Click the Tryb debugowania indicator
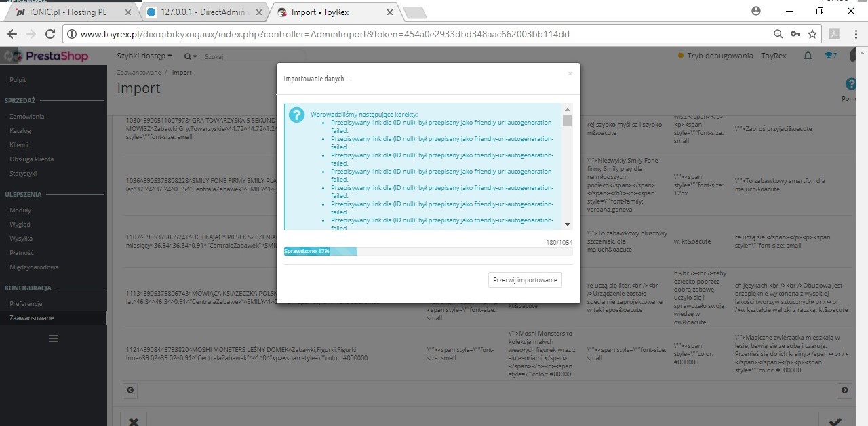This screenshot has height=426, width=868. click(x=715, y=56)
